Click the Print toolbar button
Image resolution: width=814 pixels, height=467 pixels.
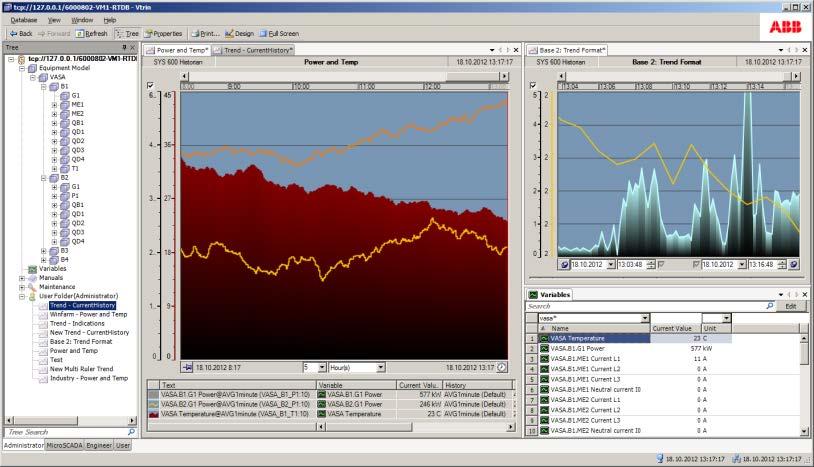click(206, 33)
